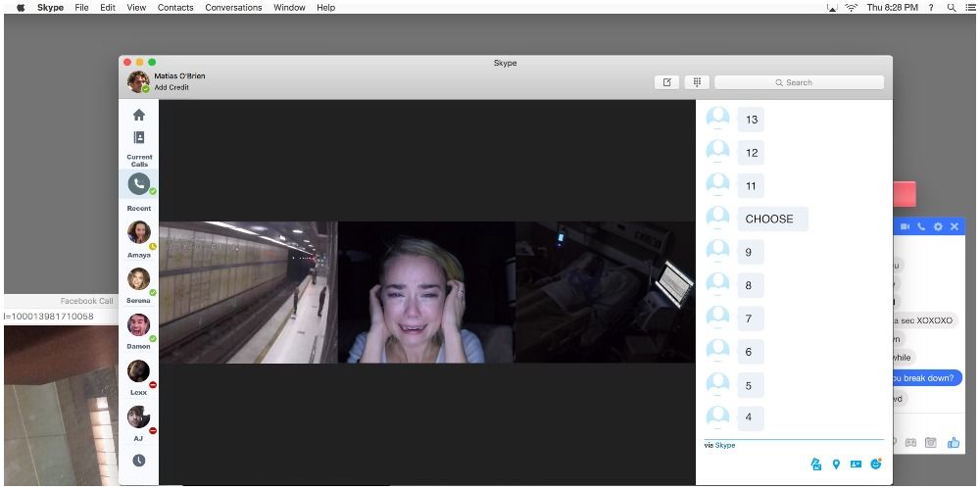The image size is (980, 490).
Task: Send thumbs-up like in Messenger
Action: (954, 443)
